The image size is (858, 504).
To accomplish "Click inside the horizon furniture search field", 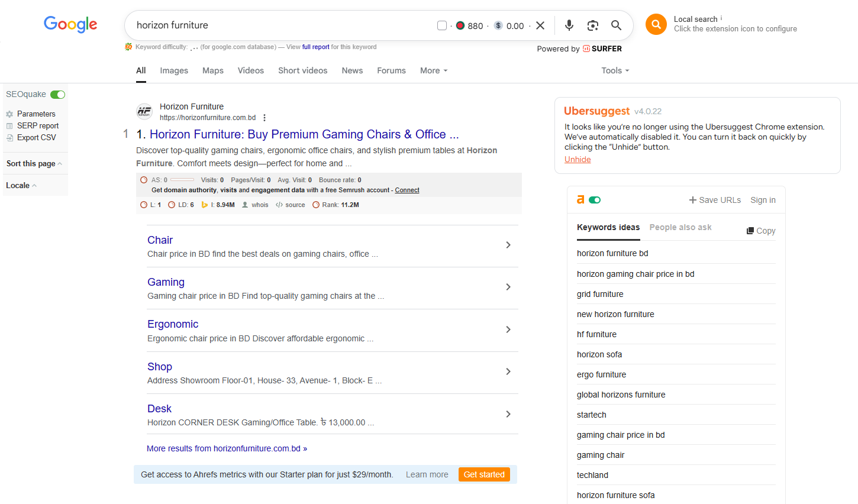I will [284, 25].
